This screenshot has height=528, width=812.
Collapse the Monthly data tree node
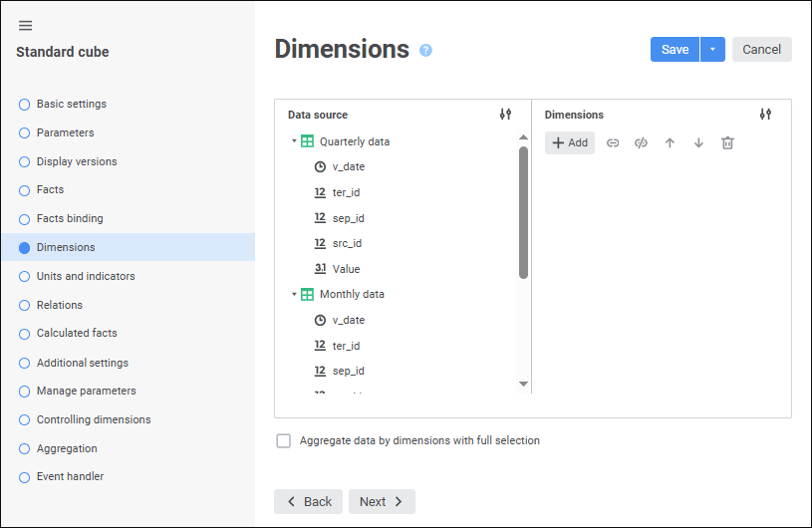pos(294,295)
